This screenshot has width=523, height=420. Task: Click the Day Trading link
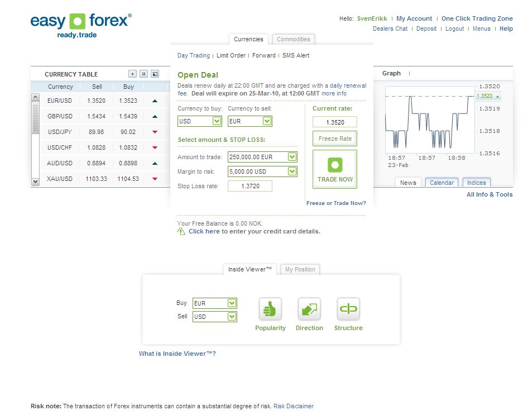pos(194,55)
